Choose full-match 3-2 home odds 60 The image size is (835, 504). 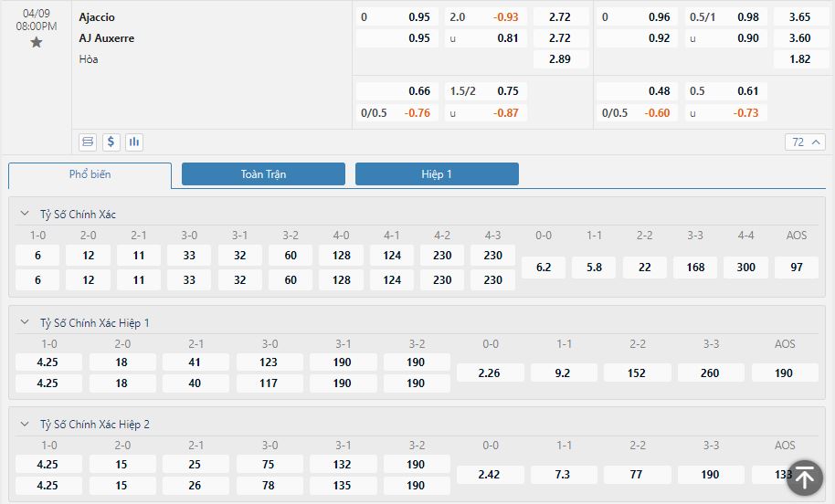click(291, 256)
